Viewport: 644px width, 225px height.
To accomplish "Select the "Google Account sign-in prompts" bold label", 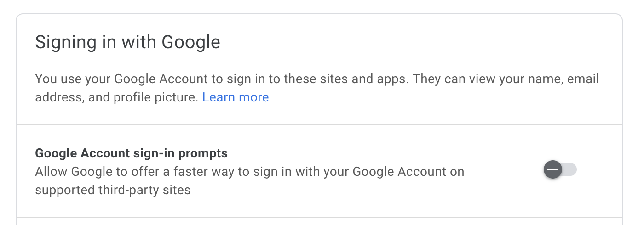I will [131, 153].
